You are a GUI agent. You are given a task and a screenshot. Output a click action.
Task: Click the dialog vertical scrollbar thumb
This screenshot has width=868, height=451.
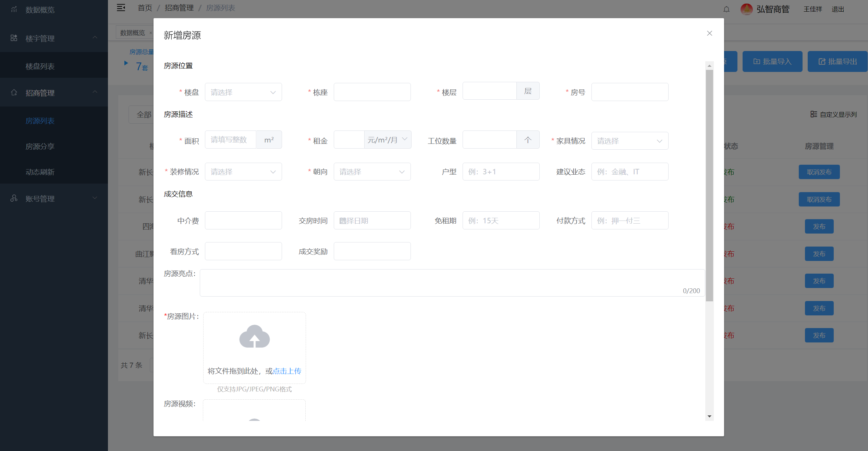[x=709, y=186]
